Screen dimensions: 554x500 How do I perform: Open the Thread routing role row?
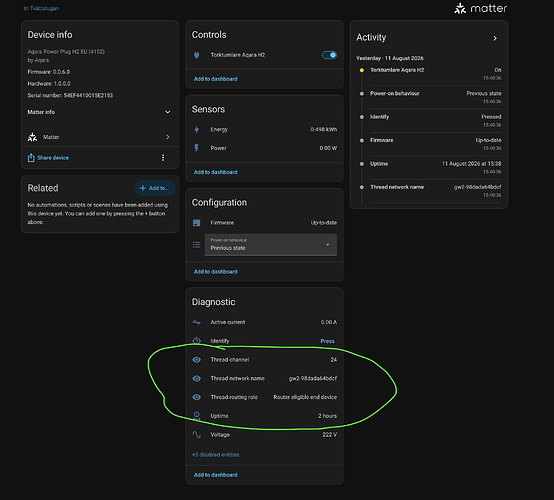pos(264,397)
